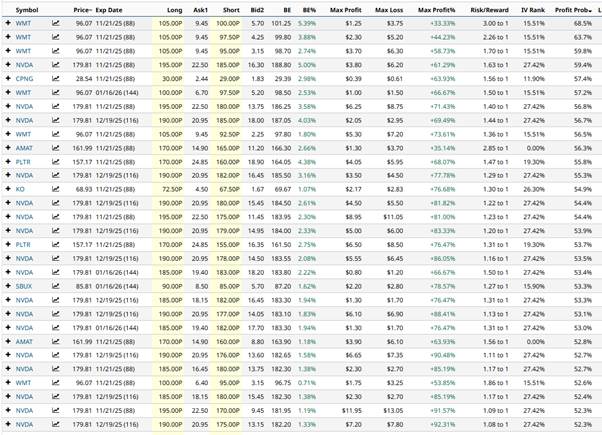The image size is (602, 435).
Task: Expand the NVDA row with 55.3% profit probability
Action: pyautogui.click(x=8, y=175)
